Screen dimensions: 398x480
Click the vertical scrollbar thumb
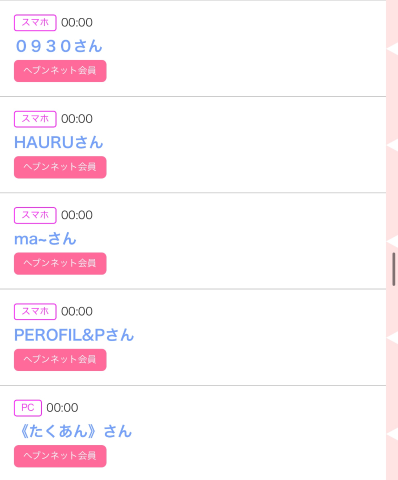click(394, 269)
